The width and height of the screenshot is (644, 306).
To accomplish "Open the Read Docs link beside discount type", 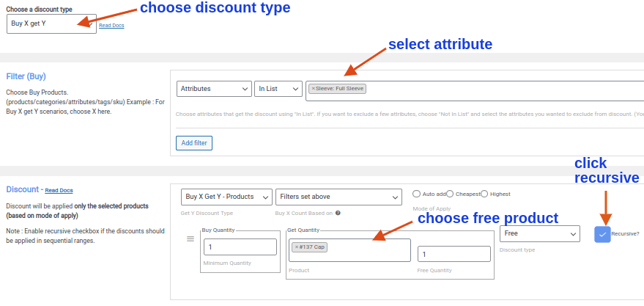I will pos(111,26).
